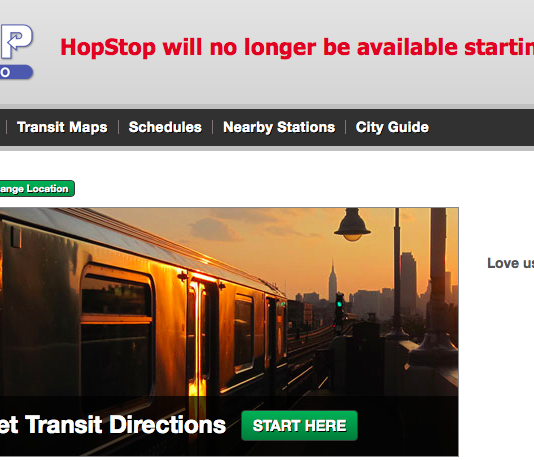Click the dark caption bar right of START HERE
The height and width of the screenshot is (460, 534).
408,426
